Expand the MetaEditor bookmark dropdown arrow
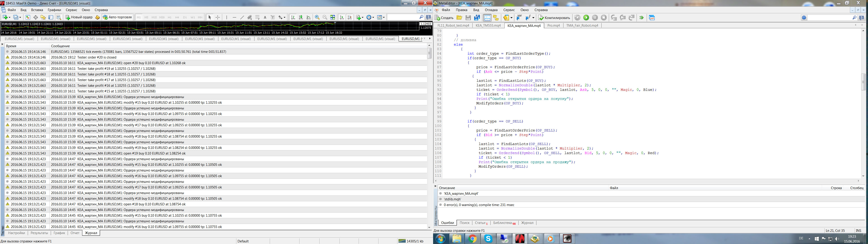 click(512, 18)
